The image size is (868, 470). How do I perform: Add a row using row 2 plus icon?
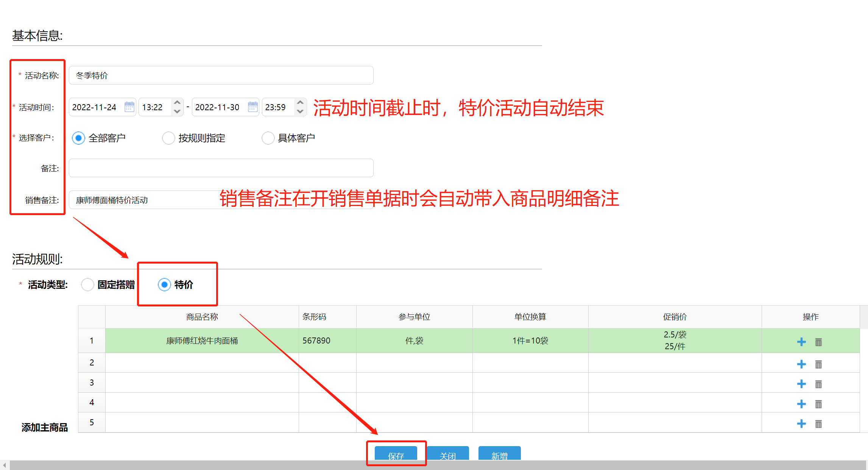[801, 364]
